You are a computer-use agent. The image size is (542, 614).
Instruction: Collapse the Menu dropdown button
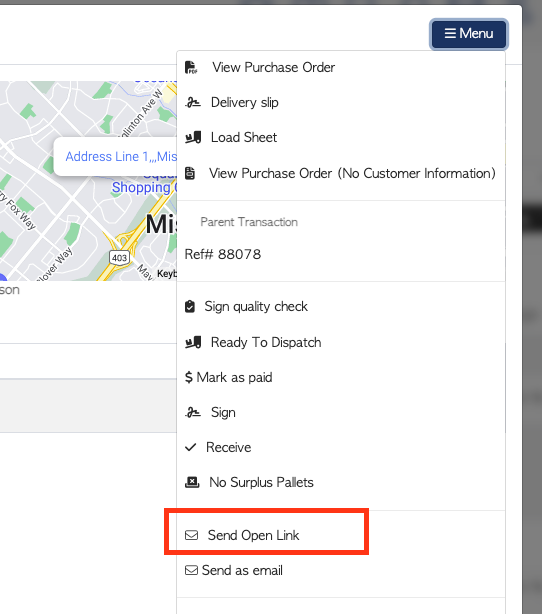tap(469, 34)
